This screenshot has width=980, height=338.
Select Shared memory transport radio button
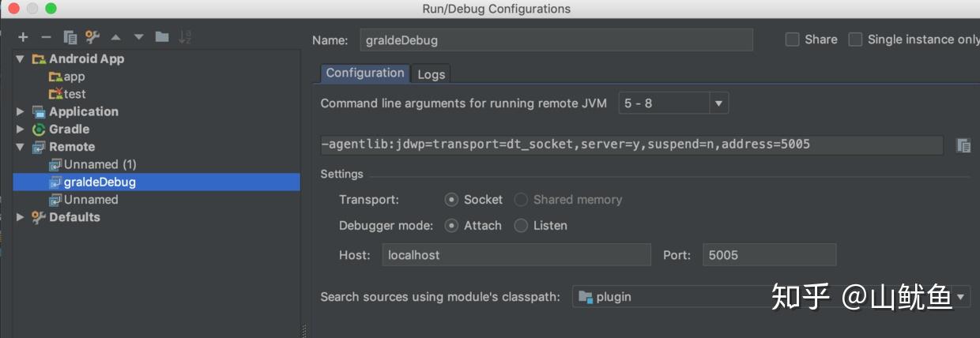(521, 200)
